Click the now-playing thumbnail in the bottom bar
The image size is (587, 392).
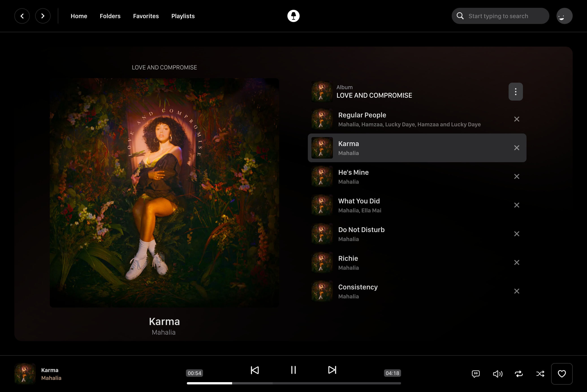tap(25, 374)
